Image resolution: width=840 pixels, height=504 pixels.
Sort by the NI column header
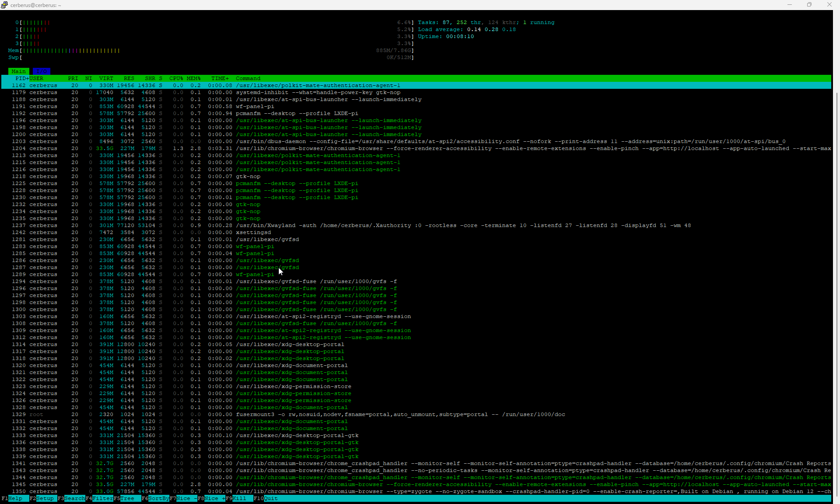tap(89, 78)
